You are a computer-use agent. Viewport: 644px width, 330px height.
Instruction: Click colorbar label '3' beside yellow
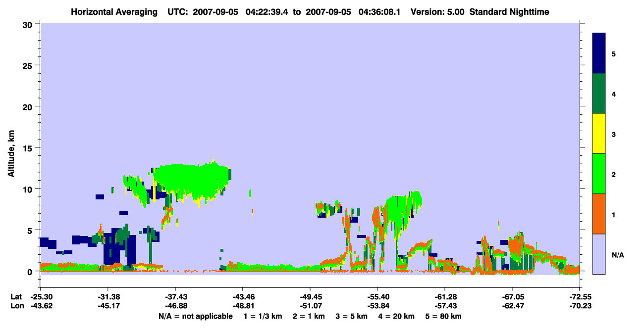[x=614, y=134]
